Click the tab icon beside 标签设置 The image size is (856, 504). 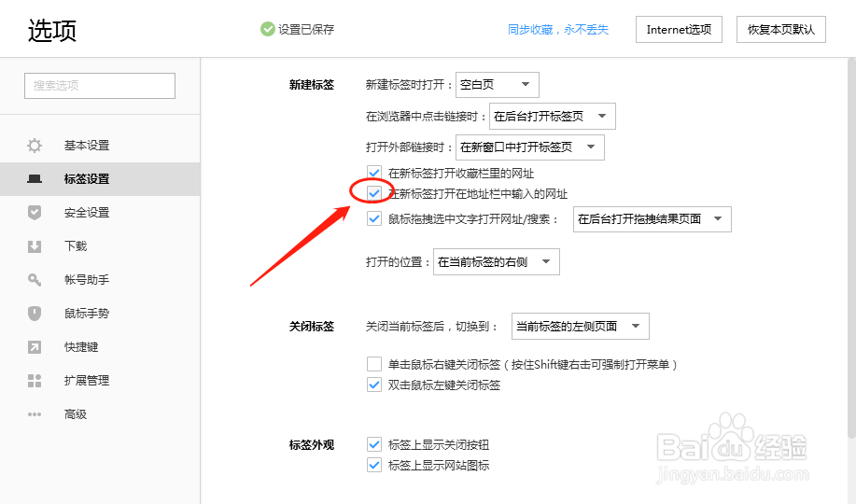point(35,178)
